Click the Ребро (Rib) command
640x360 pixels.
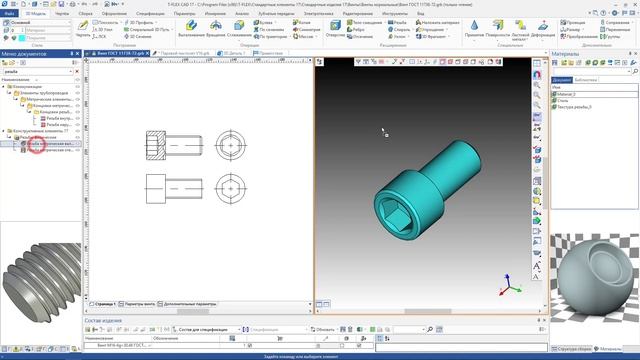coord(355,29)
